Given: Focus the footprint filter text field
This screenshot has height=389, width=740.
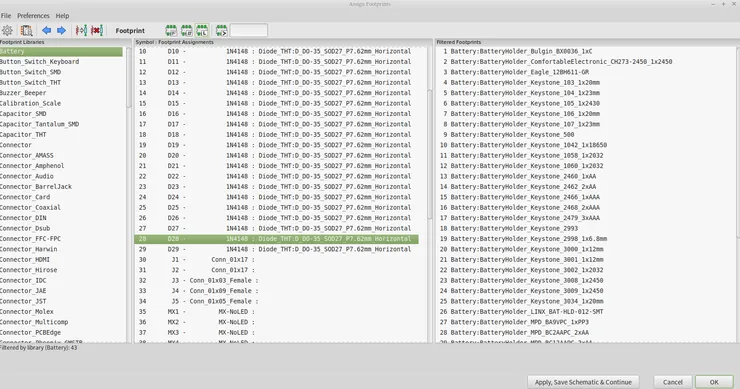Looking at the screenshot, I should coord(249,31).
